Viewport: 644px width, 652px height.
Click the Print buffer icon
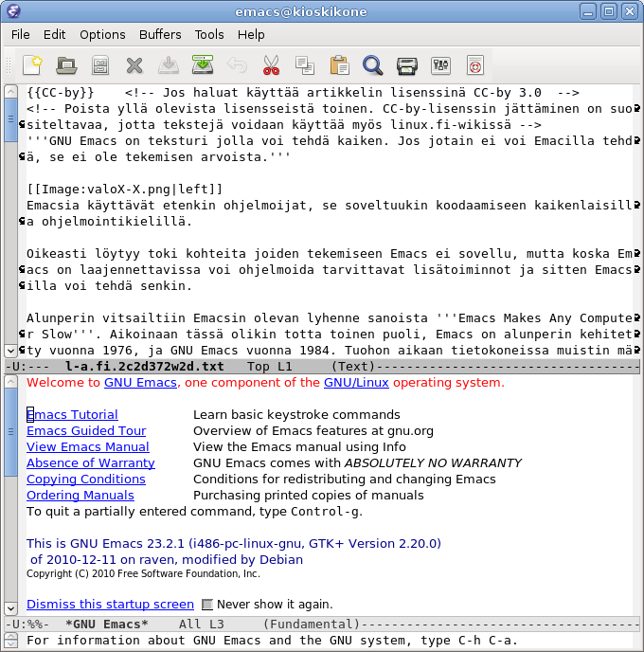coord(406,65)
